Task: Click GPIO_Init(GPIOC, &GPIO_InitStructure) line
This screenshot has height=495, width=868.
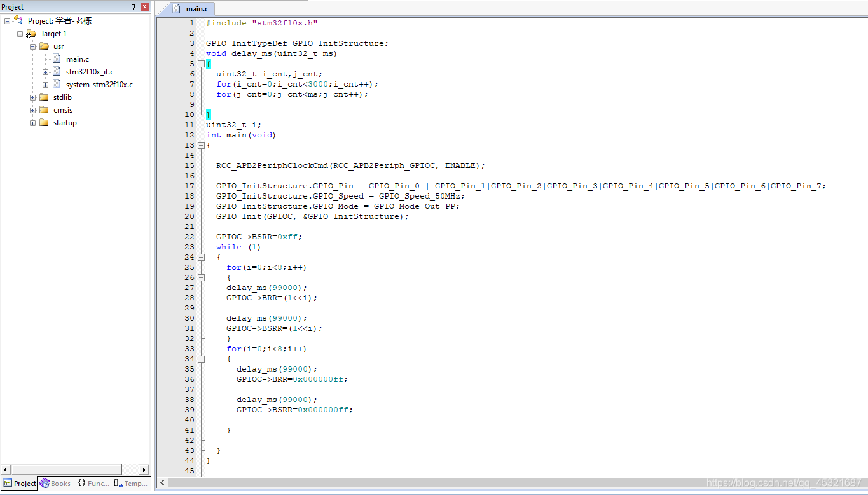Action: (x=312, y=216)
